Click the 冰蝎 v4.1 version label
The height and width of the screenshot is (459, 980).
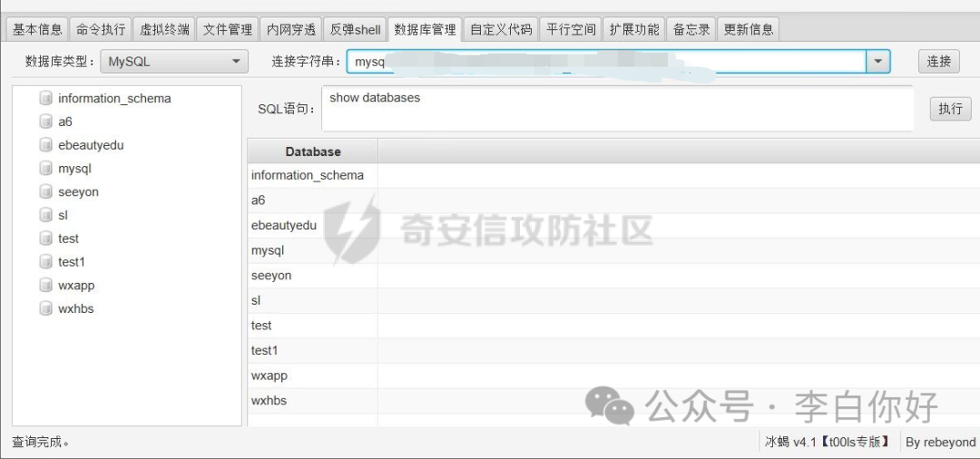pos(827,442)
